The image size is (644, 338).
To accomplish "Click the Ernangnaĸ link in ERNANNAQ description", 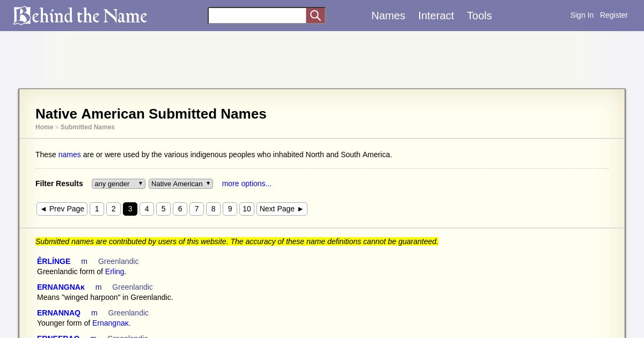I will (111, 323).
